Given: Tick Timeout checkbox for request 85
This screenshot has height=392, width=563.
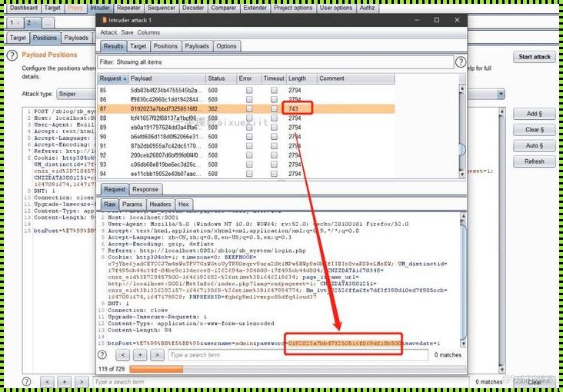Looking at the screenshot, I should coord(274,90).
